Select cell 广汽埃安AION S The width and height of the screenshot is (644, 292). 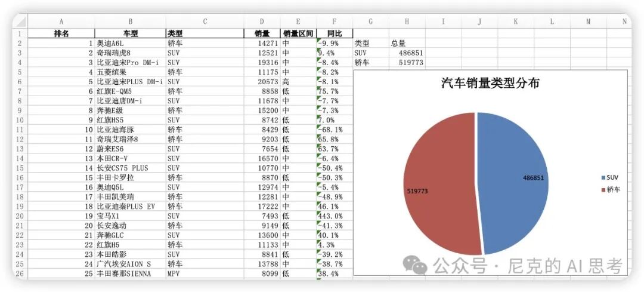pos(130,265)
